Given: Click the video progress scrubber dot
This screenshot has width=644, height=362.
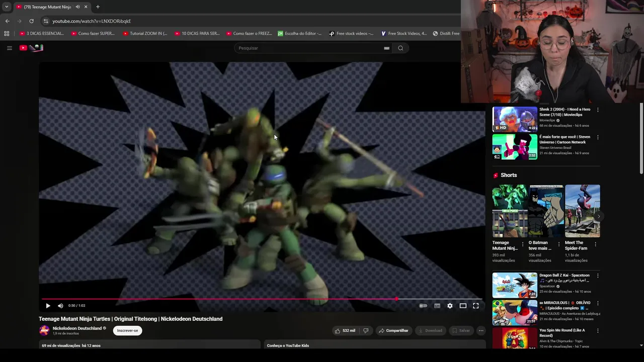Looking at the screenshot, I should tap(396, 299).
